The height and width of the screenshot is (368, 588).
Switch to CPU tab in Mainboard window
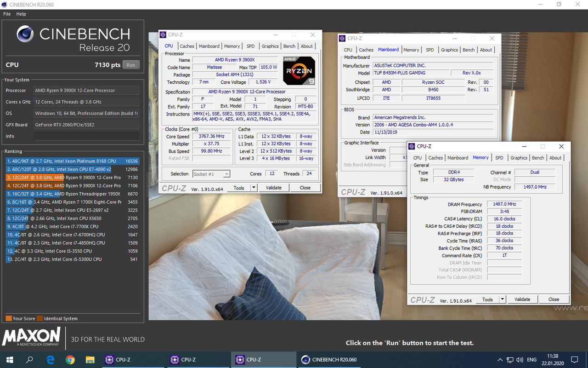pos(348,50)
